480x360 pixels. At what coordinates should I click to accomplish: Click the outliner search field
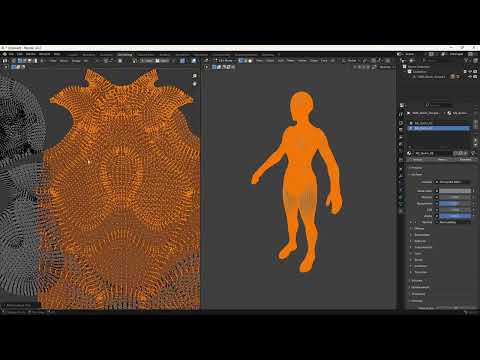pos(441,61)
